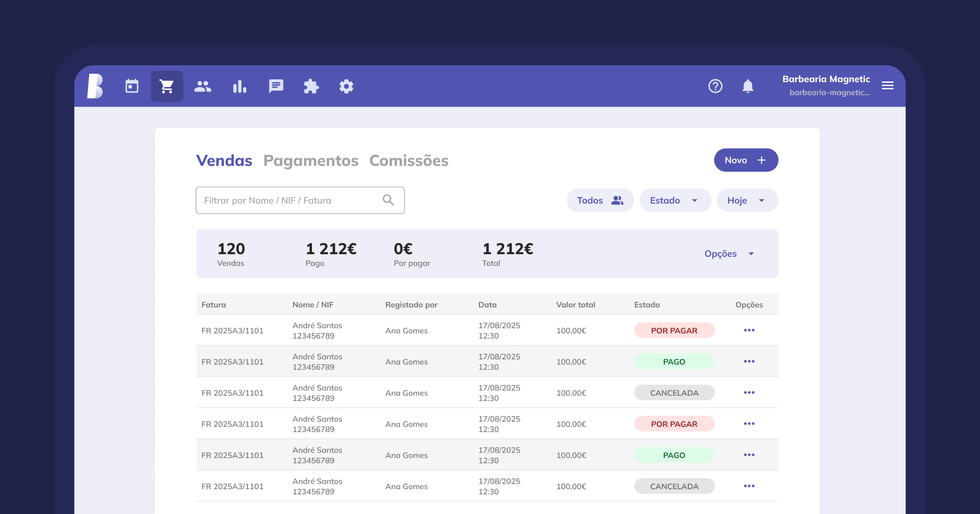Open three-dot options for first POR PAGAR row
The width and height of the screenshot is (980, 514).
coord(749,330)
